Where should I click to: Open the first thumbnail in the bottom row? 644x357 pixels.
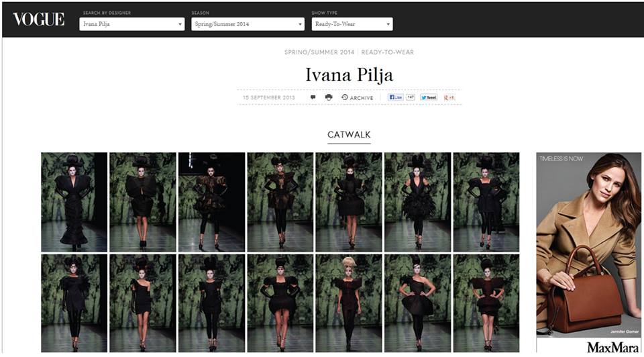[x=74, y=303]
